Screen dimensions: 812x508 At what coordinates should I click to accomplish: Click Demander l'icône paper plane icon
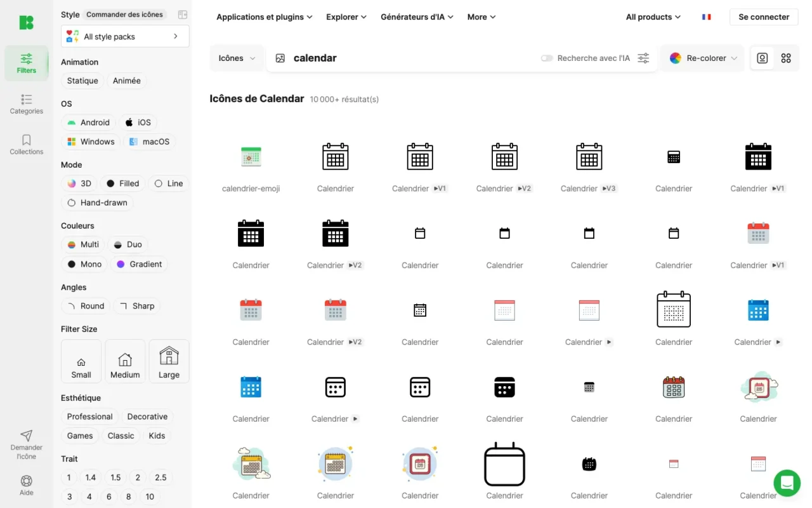[27, 436]
